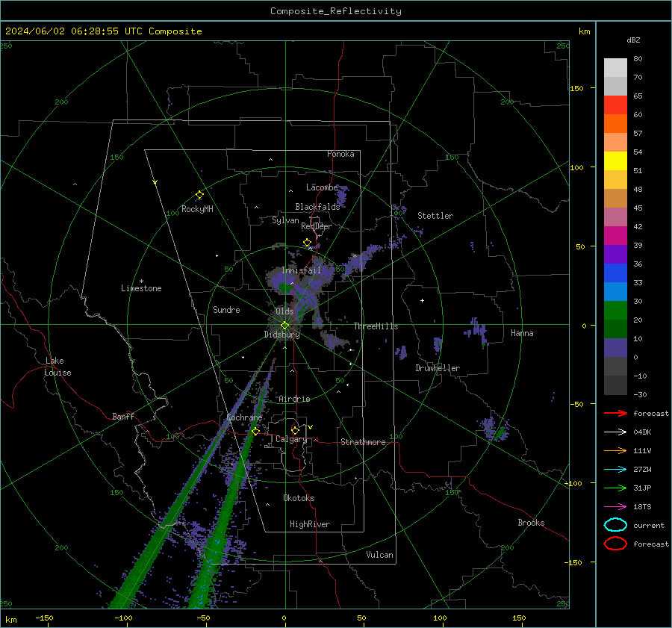Click the Lake Louise label
672x628 pixels.
(57, 367)
